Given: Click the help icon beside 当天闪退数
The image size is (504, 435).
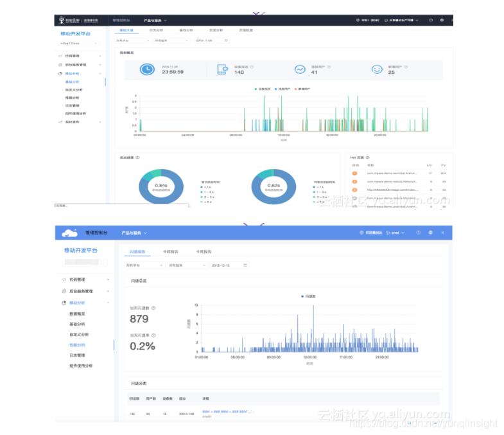Looking at the screenshot, I should click(x=153, y=308).
